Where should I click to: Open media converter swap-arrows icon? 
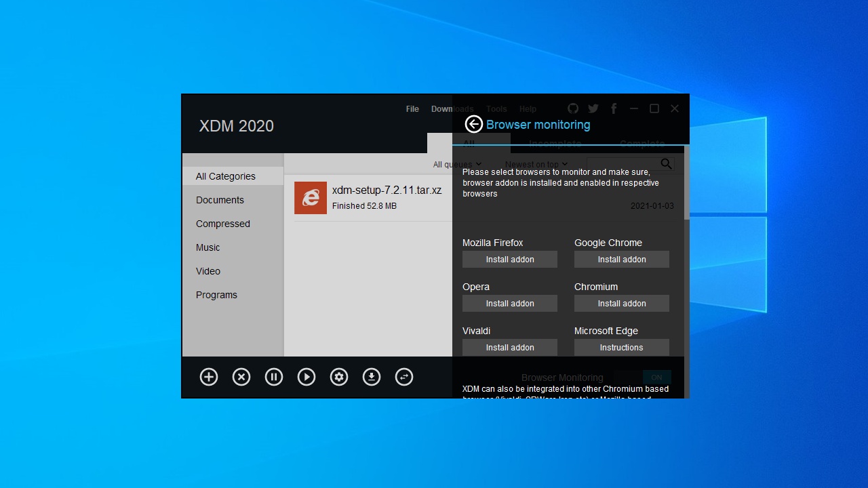click(404, 378)
